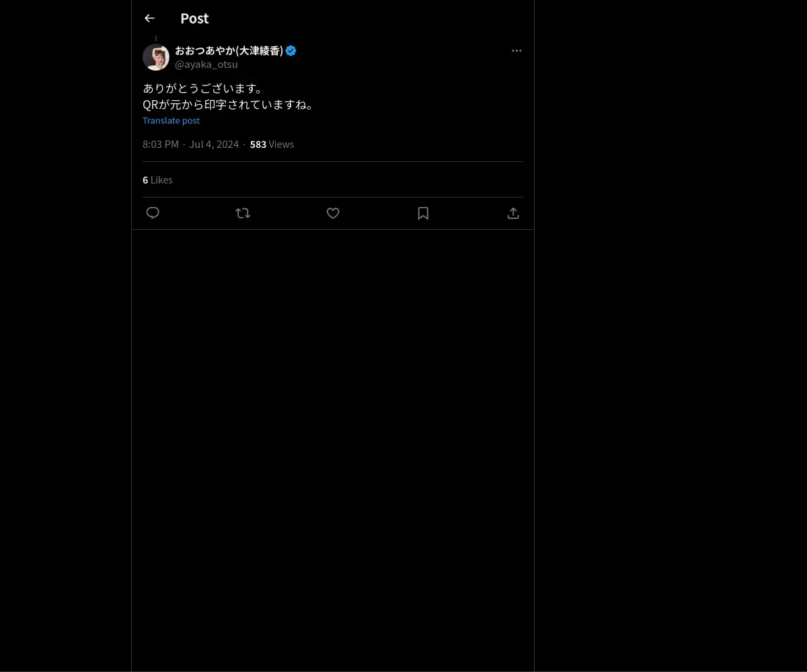Open the author's profile picture
This screenshot has width=807, height=672.
(156, 58)
